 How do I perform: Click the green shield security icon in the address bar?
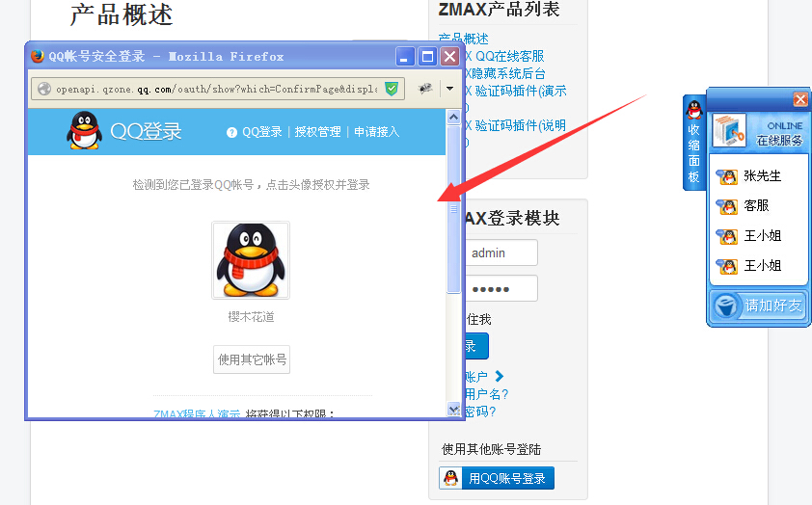[x=392, y=89]
